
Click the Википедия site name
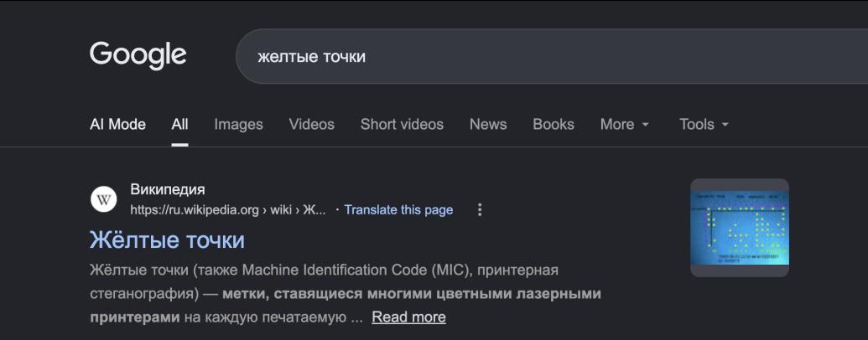[168, 189]
